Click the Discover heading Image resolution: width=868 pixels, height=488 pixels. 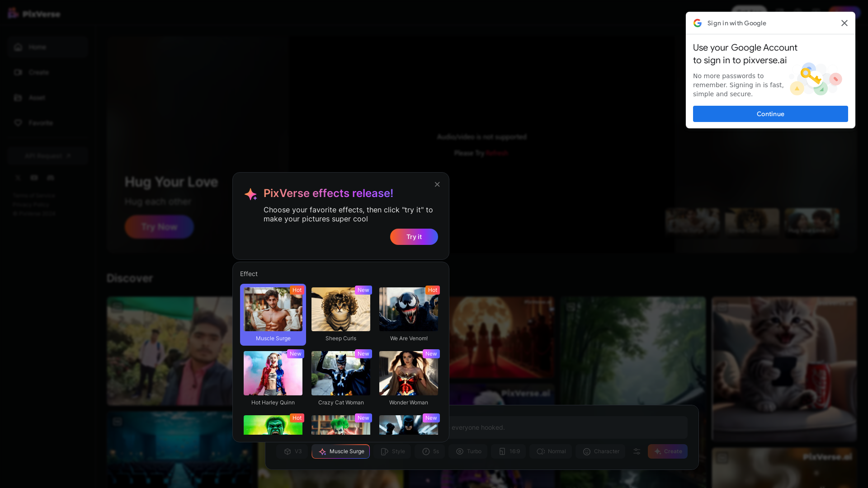click(x=130, y=278)
